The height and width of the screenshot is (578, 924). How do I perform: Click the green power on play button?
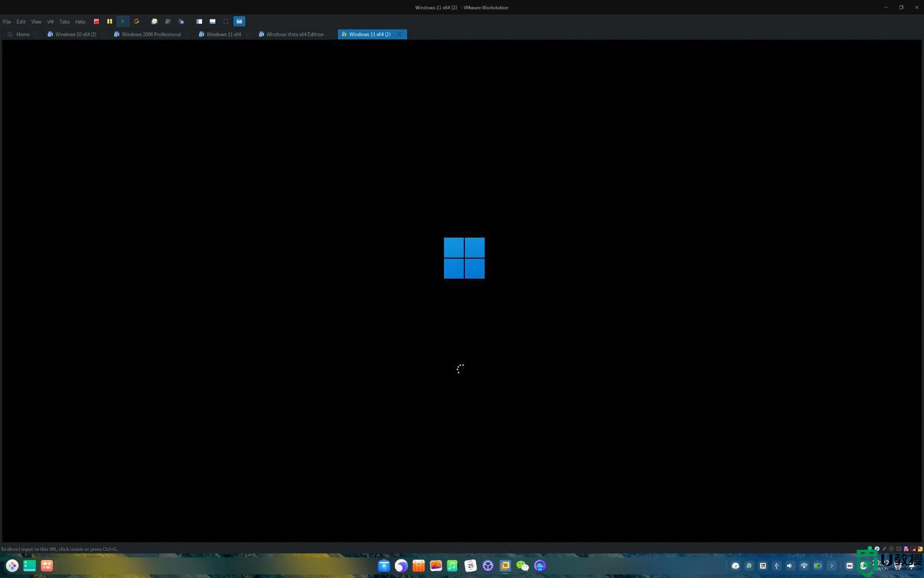(x=122, y=21)
